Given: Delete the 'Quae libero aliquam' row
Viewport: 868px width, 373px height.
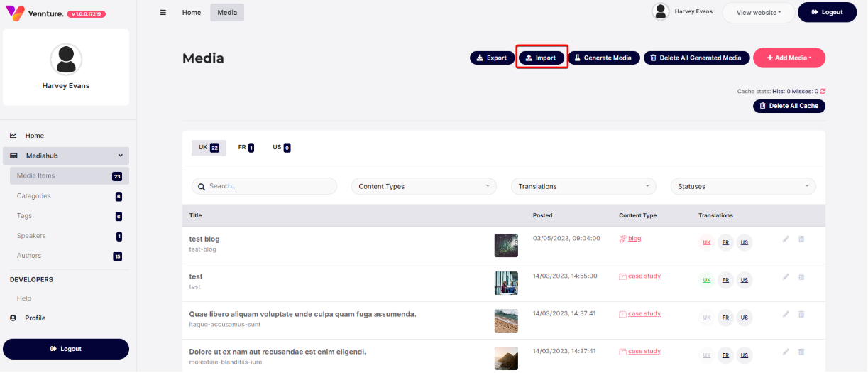Looking at the screenshot, I should [x=801, y=313].
